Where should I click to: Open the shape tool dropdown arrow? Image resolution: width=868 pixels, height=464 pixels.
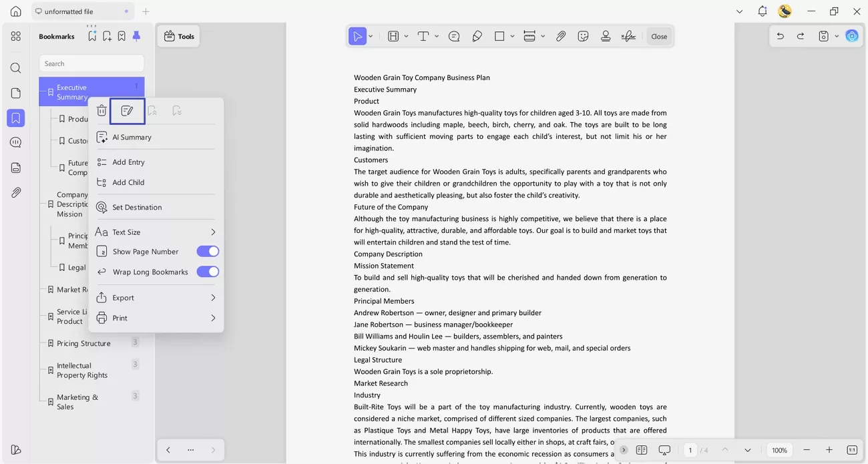coord(513,36)
